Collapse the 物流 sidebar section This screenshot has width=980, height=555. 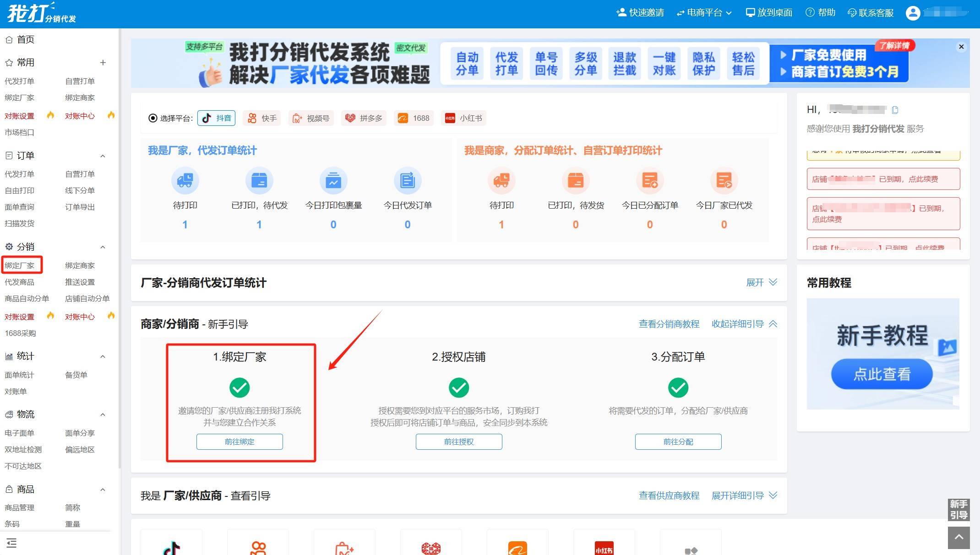click(x=103, y=415)
